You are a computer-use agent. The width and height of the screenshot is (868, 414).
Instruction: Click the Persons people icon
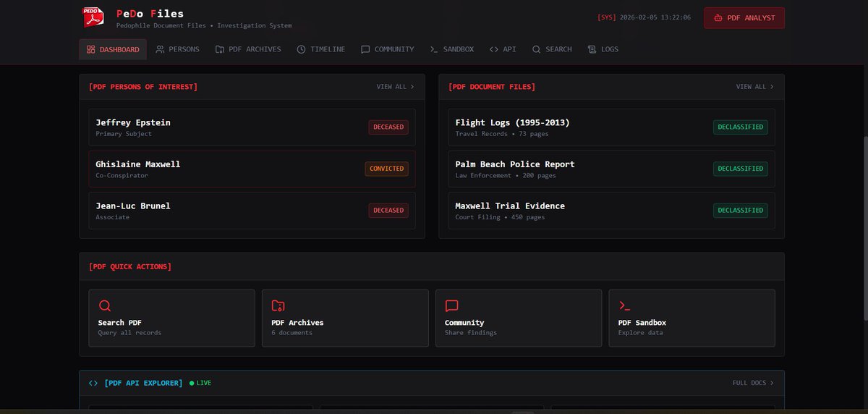160,49
